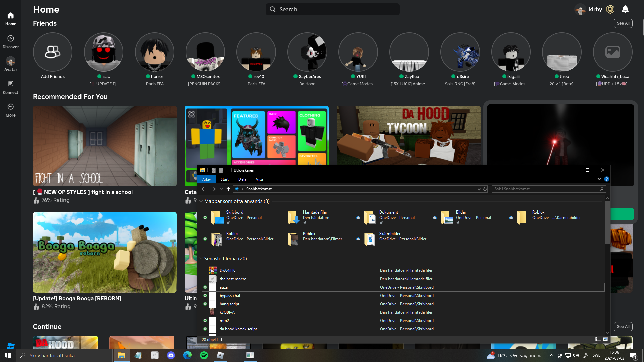
Task: Open the Visa ribbon tab
Action: tap(259, 179)
